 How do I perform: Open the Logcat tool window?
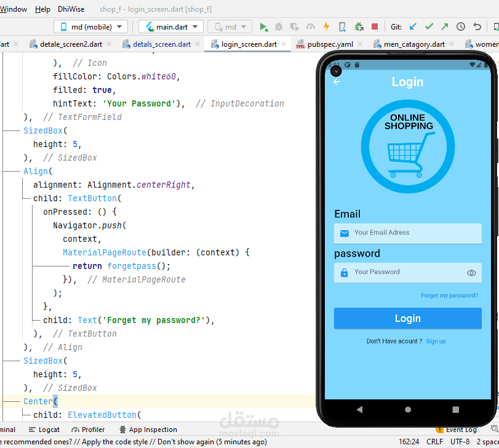44,430
